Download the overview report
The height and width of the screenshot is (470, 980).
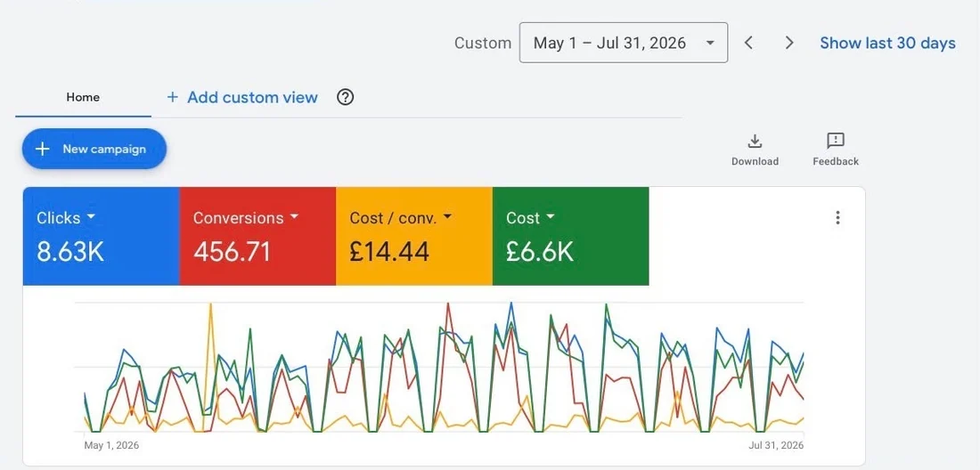point(755,150)
